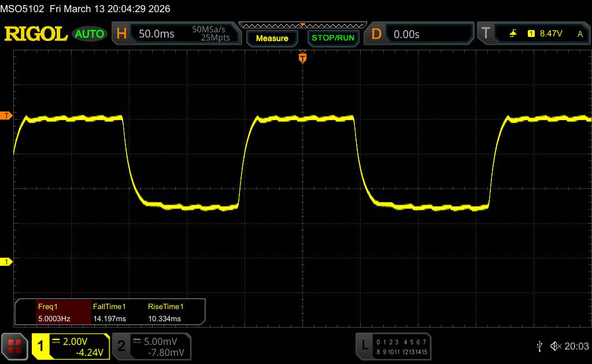Open the red grid function menu icon

pyautogui.click(x=14, y=346)
